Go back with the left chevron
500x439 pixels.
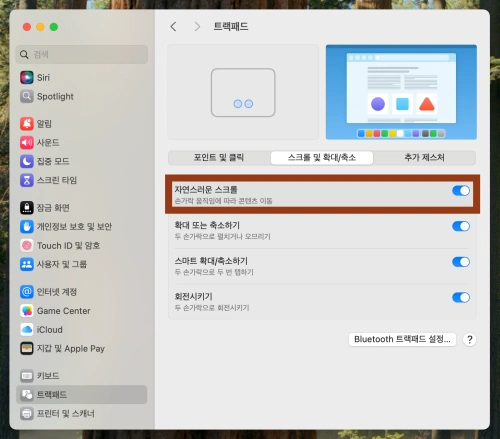[x=173, y=27]
